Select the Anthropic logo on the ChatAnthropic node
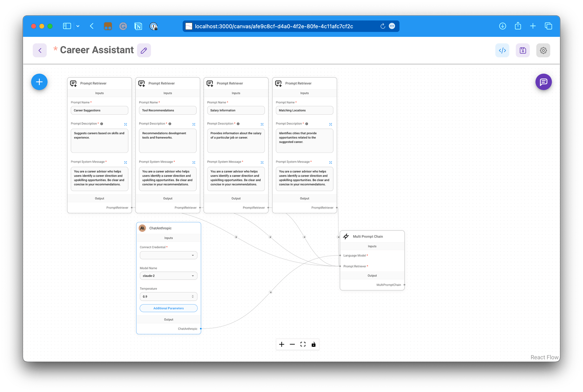The width and height of the screenshot is (583, 392). (x=142, y=228)
